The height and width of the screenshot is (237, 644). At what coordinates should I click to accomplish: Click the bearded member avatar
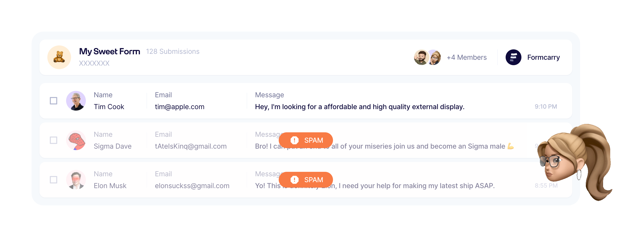(421, 57)
